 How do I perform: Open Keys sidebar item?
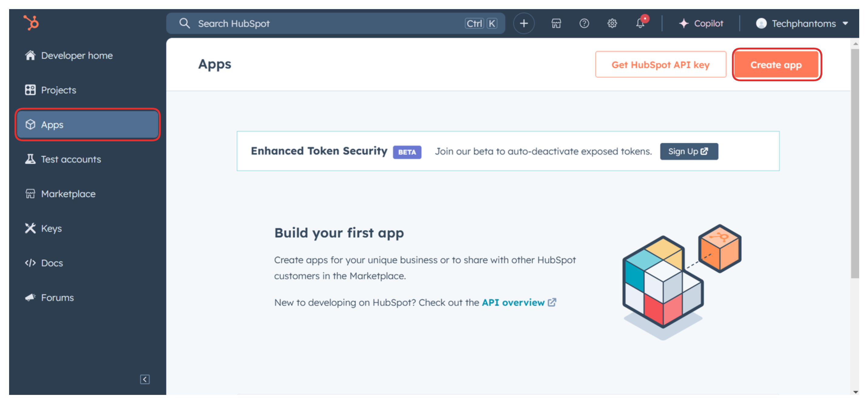51,228
